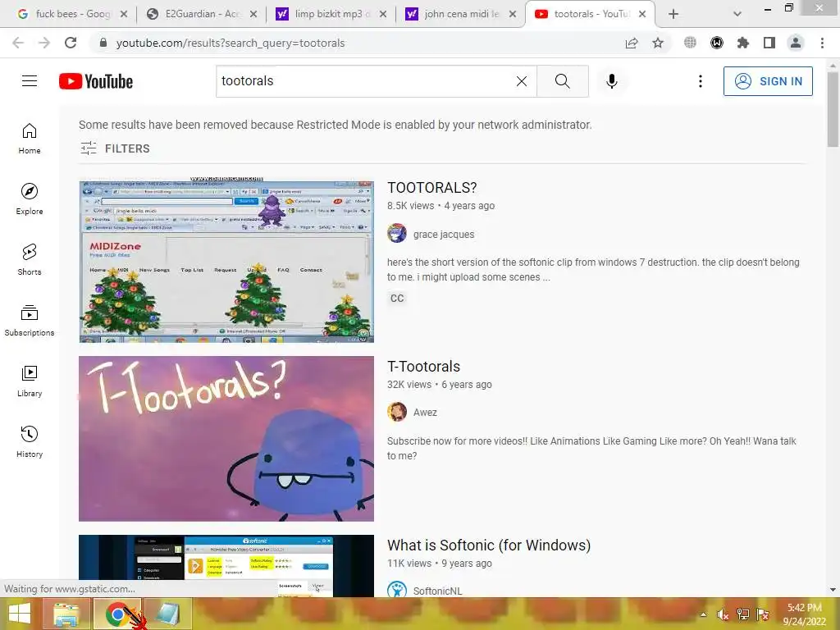
Task: Click the page vertical scrollbar thumb
Action: pos(832,109)
